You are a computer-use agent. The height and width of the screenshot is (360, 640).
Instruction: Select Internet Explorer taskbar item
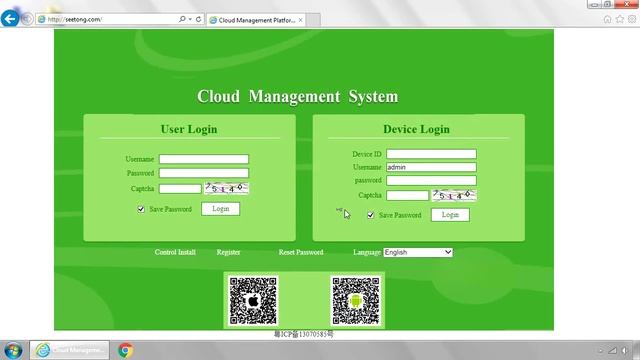(x=69, y=350)
